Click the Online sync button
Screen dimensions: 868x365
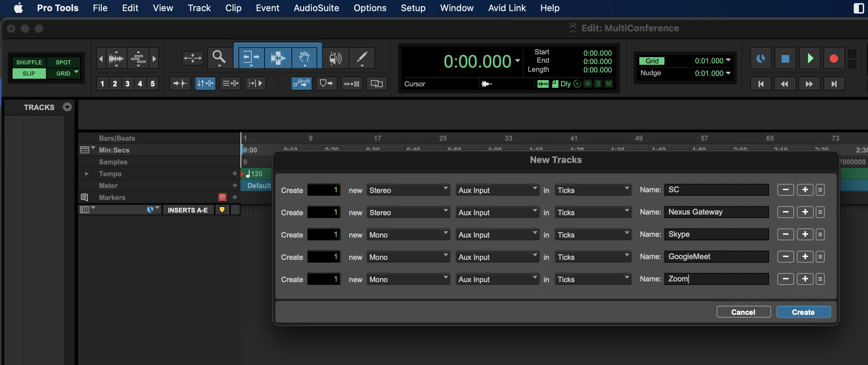pyautogui.click(x=761, y=58)
